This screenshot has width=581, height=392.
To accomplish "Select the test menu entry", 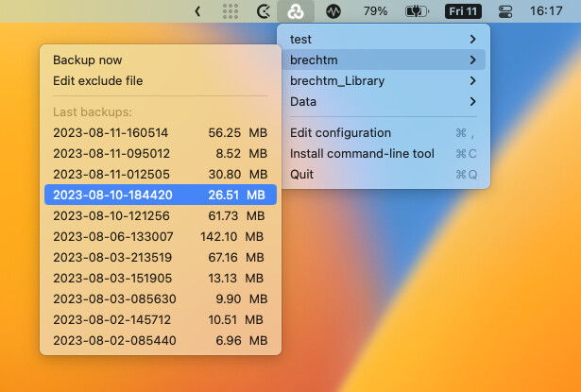I will (x=384, y=39).
